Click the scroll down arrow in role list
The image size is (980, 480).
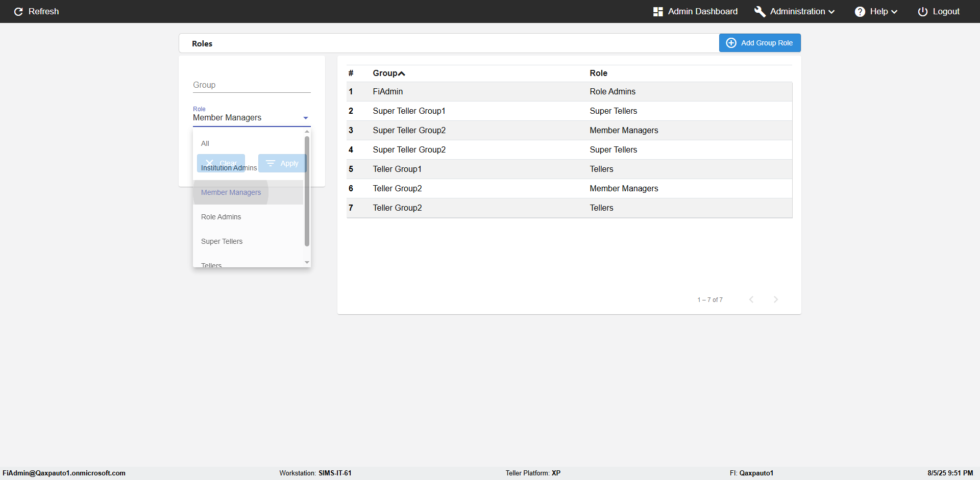(307, 262)
